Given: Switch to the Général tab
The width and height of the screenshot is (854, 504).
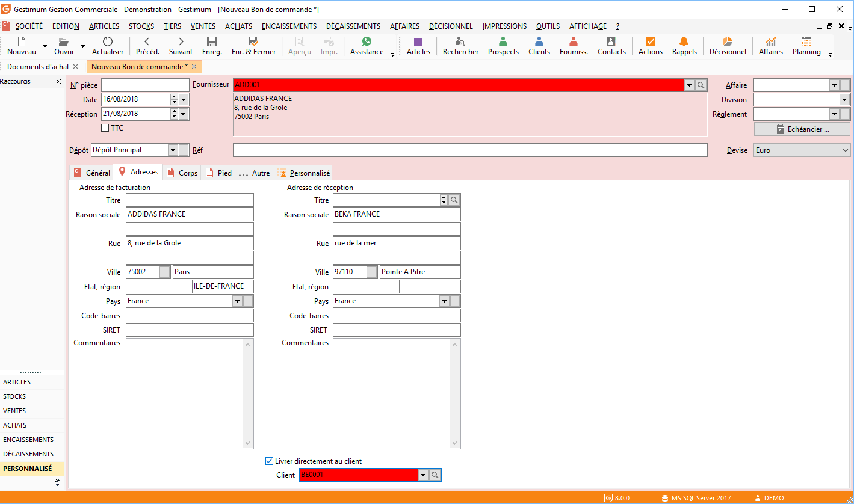Looking at the screenshot, I should click(91, 173).
